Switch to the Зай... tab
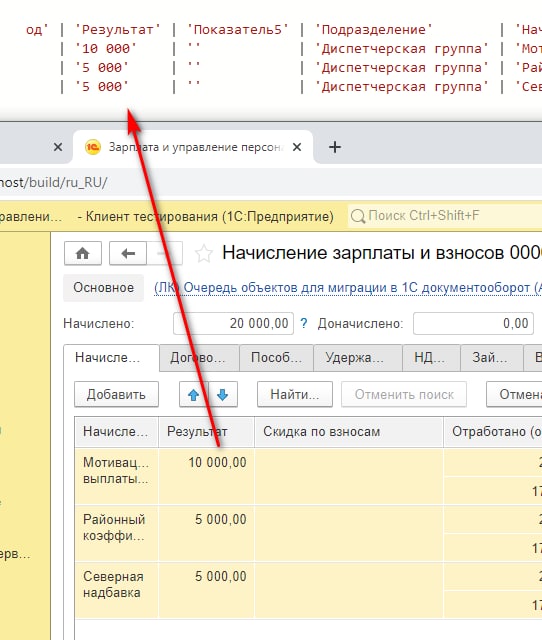The image size is (542, 640). point(491,358)
